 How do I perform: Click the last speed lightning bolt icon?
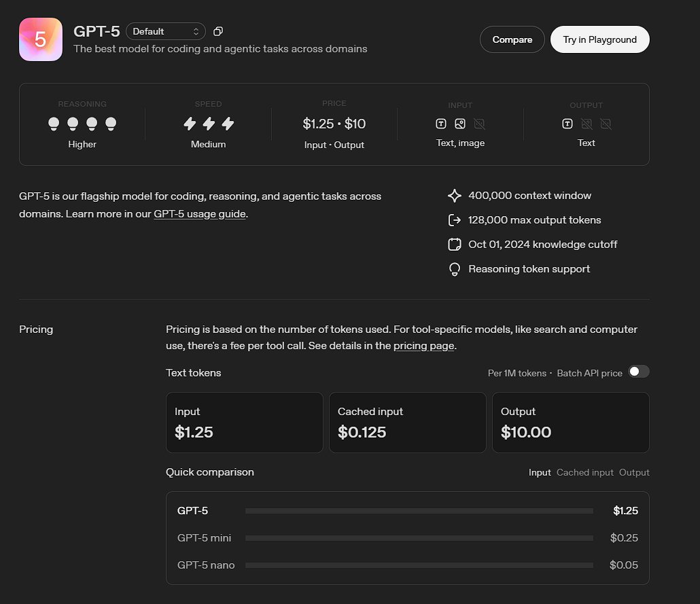tap(228, 124)
